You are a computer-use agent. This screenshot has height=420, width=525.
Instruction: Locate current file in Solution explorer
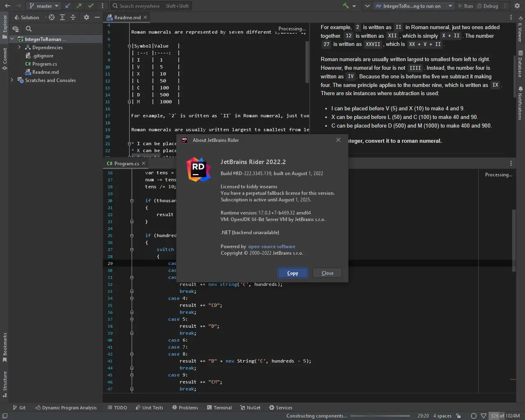click(51, 18)
